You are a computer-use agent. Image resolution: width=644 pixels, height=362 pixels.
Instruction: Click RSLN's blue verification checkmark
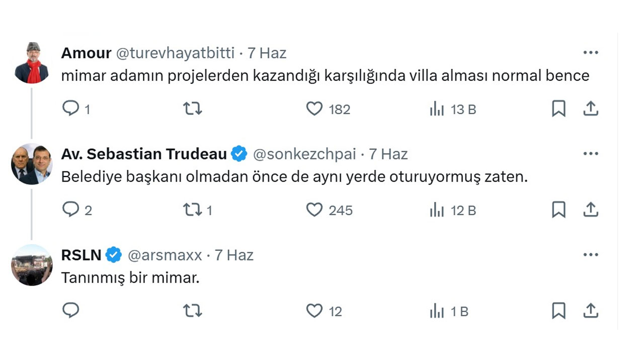(113, 255)
